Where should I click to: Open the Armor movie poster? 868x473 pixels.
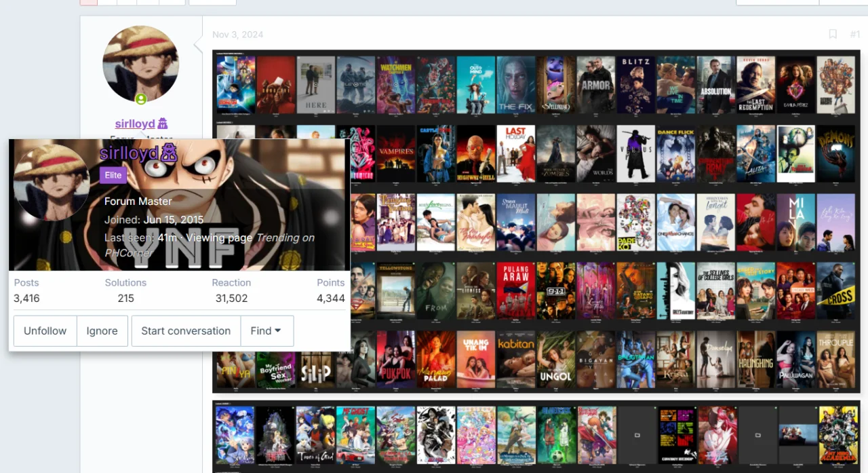pyautogui.click(x=596, y=84)
